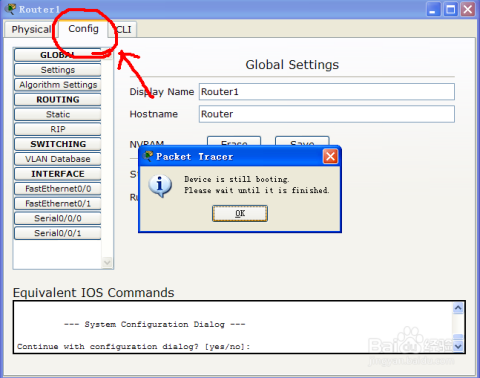Select Serial0/0/1 interface

tap(58, 233)
